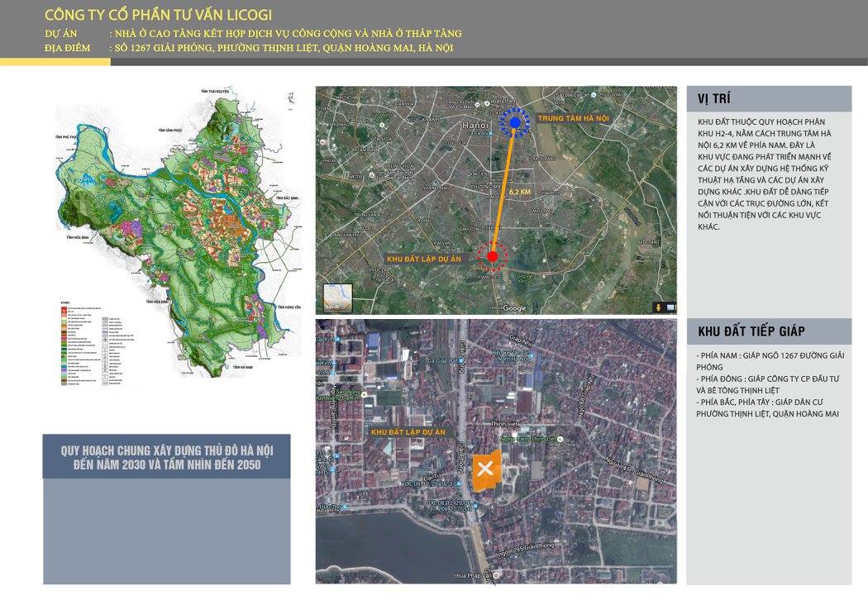Open the Street View pegman icon
The image size is (868, 614).
tap(658, 307)
